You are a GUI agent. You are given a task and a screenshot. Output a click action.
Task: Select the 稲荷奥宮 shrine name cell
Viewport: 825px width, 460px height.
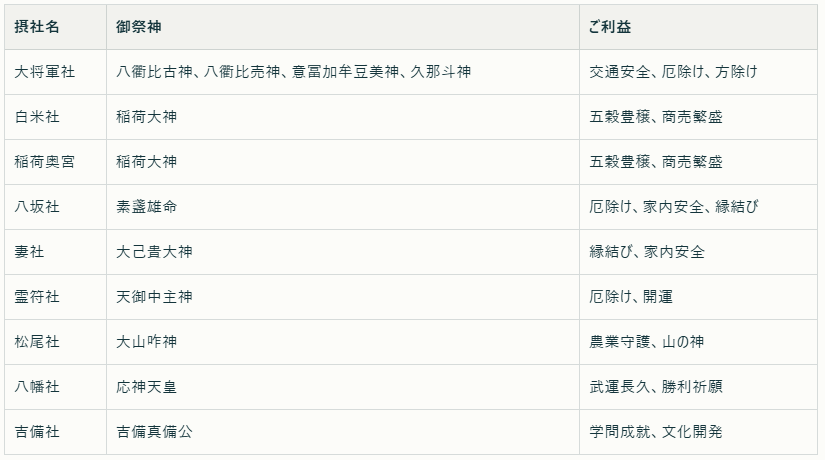coord(45,162)
